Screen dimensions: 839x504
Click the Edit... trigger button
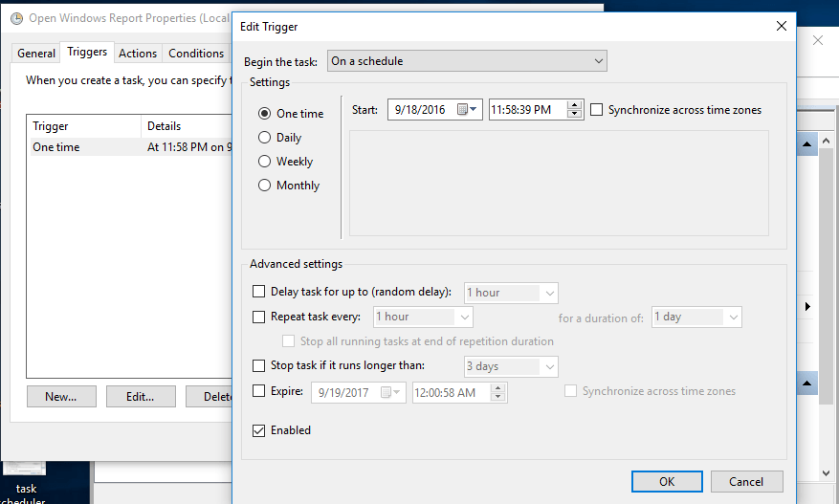[x=141, y=397]
